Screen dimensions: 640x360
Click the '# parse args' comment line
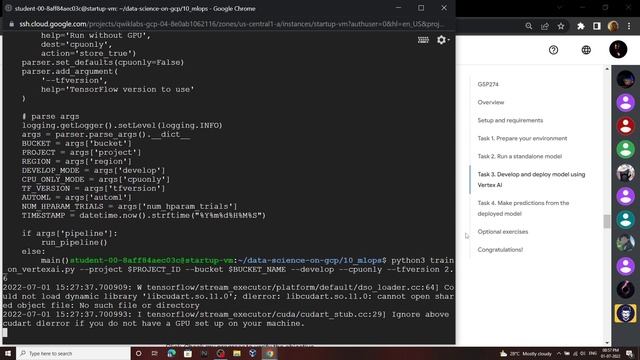(x=51, y=116)
